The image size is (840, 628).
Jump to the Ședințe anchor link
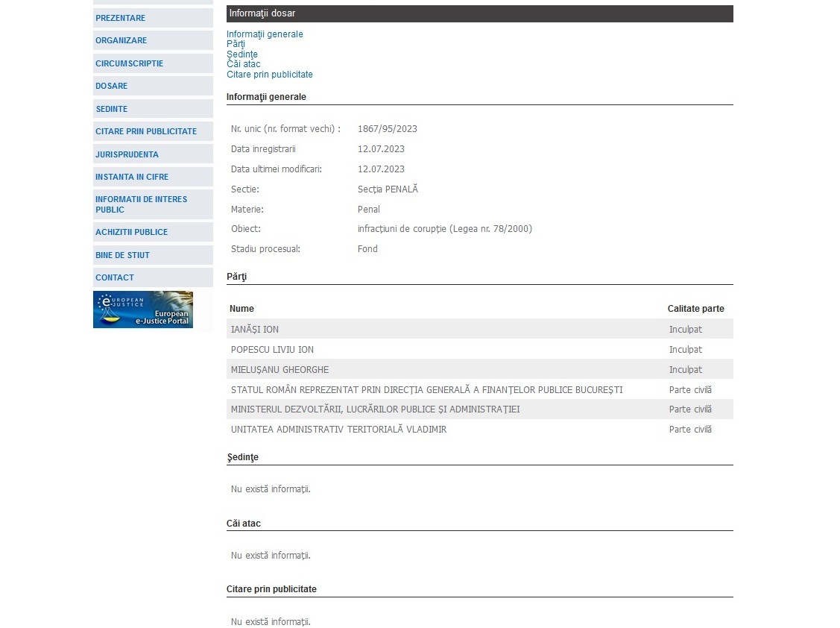coord(242,54)
